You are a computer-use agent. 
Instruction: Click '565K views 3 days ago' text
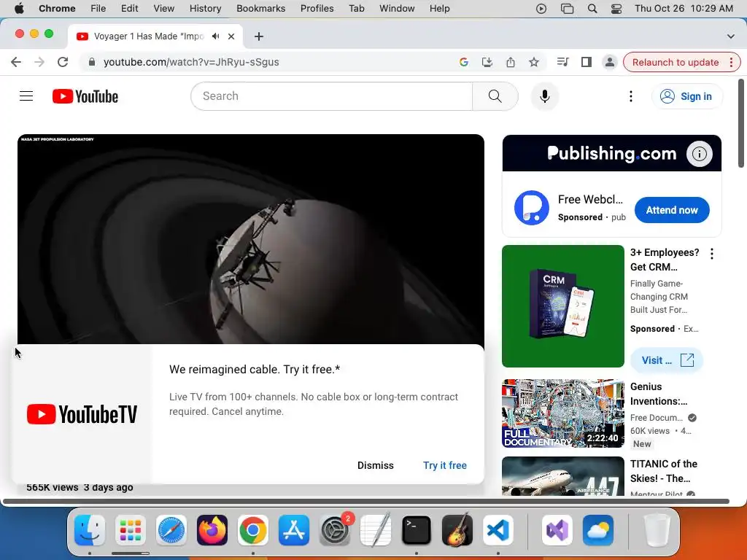80,488
